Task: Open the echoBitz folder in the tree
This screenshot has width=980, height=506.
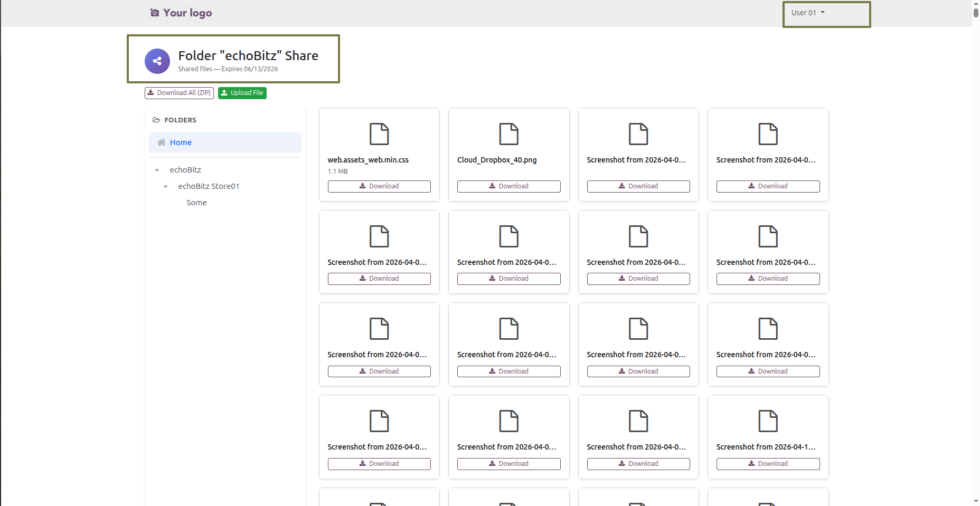Action: [x=185, y=170]
